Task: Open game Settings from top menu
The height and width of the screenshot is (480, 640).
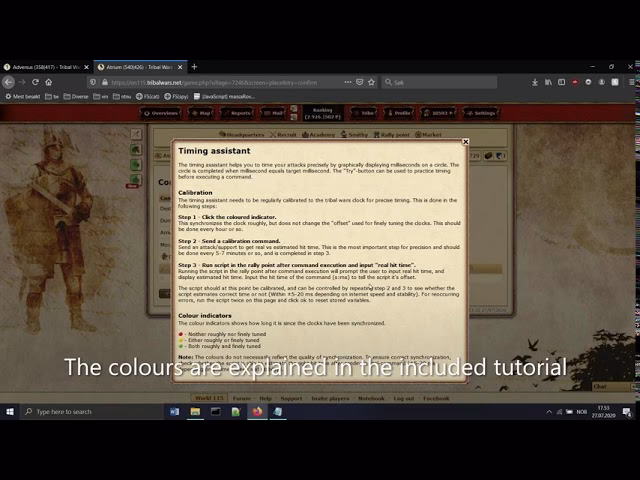Action: pyautogui.click(x=482, y=113)
